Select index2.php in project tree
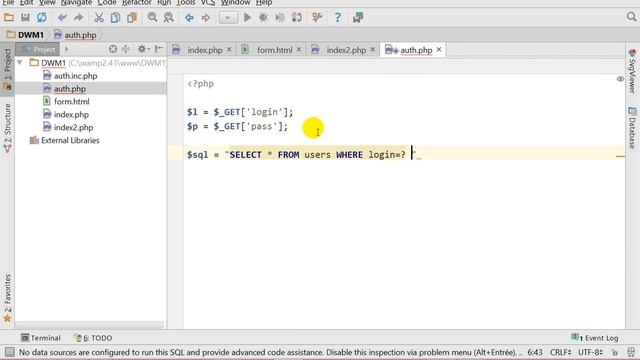 [68, 127]
